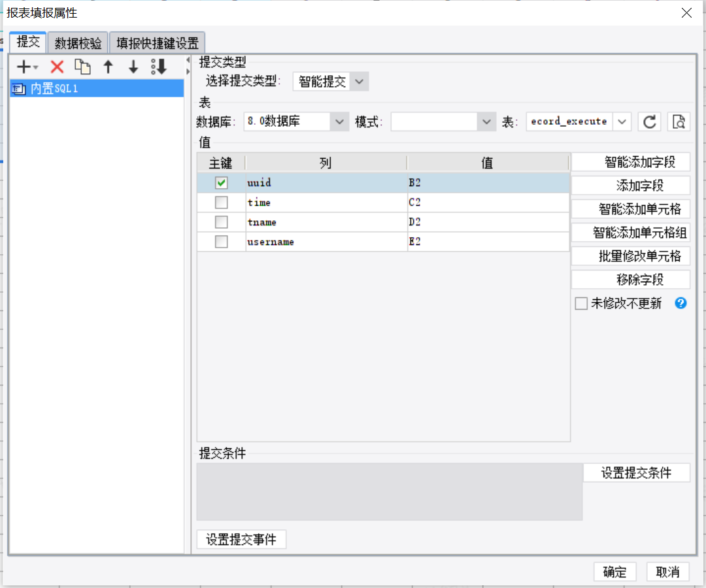706x588 pixels.
Task: Toggle primary key checkbox for tname
Action: pos(221,222)
